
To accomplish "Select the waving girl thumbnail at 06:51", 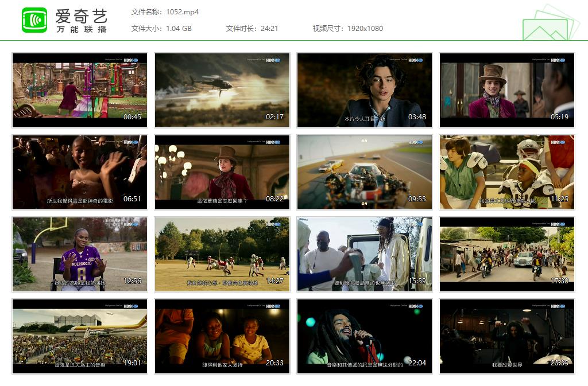I will (80, 172).
